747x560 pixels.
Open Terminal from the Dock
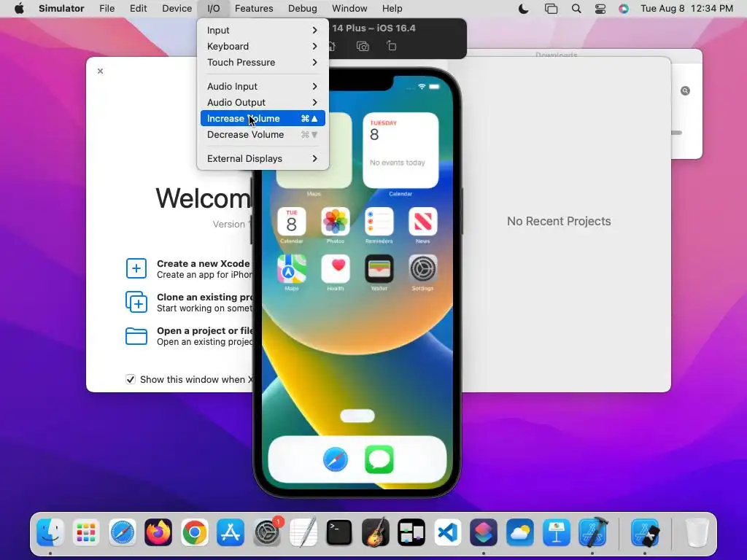[339, 532]
